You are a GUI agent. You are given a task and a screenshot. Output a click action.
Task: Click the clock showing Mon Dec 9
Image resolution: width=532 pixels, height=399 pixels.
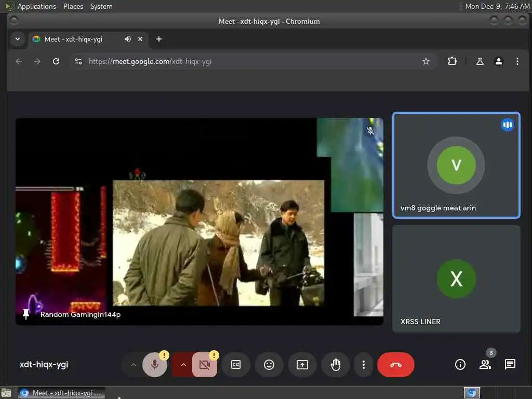pyautogui.click(x=497, y=6)
